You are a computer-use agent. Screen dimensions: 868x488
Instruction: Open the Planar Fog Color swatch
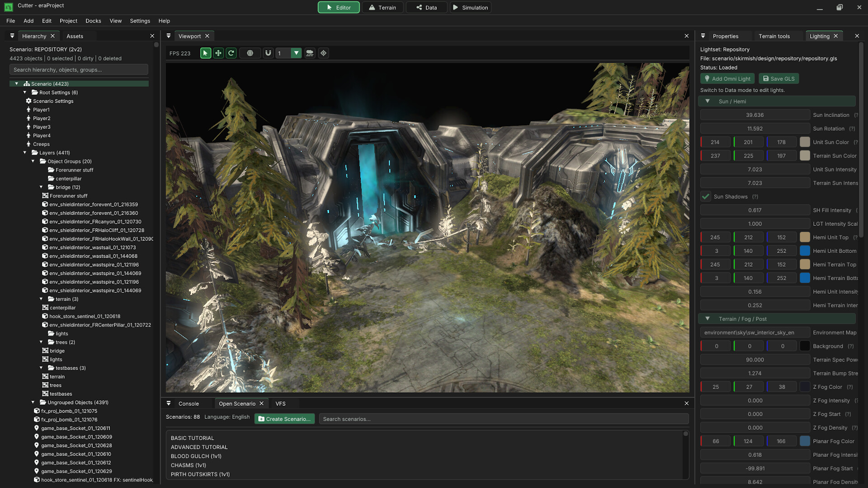pyautogui.click(x=805, y=441)
